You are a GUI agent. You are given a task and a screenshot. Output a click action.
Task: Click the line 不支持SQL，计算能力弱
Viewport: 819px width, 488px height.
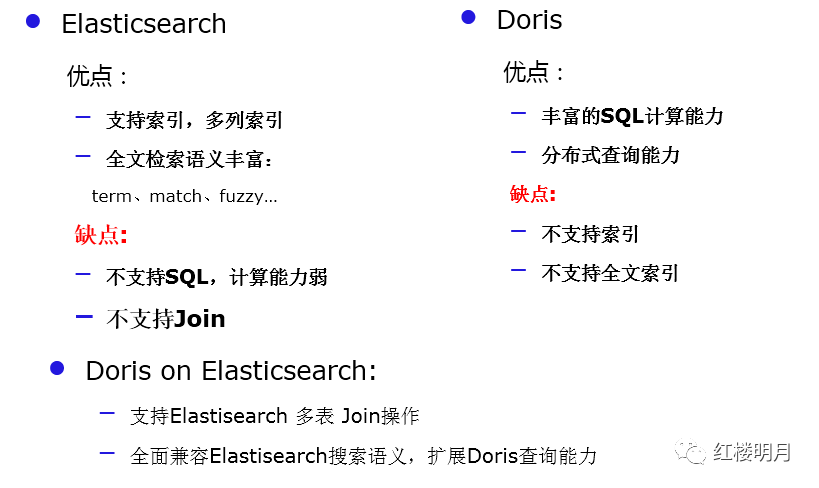click(x=217, y=277)
